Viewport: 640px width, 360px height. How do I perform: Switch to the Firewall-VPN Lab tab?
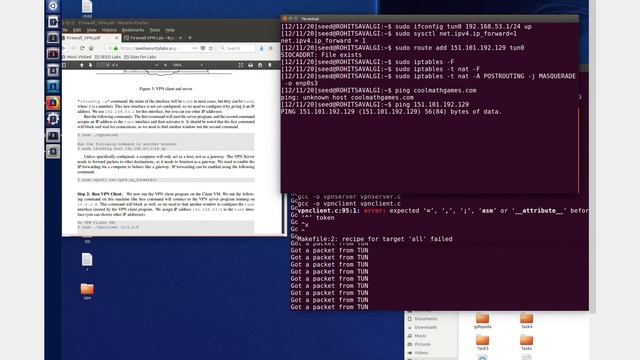pyautogui.click(x=152, y=38)
